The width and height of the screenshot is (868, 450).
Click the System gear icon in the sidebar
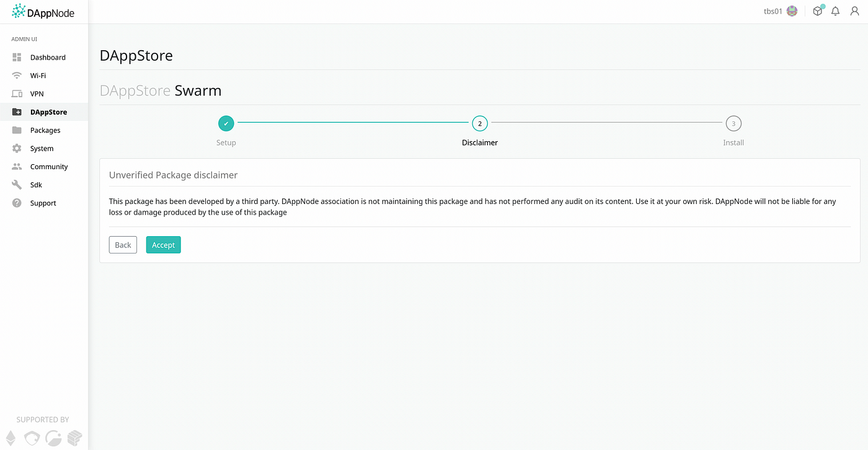pyautogui.click(x=17, y=148)
